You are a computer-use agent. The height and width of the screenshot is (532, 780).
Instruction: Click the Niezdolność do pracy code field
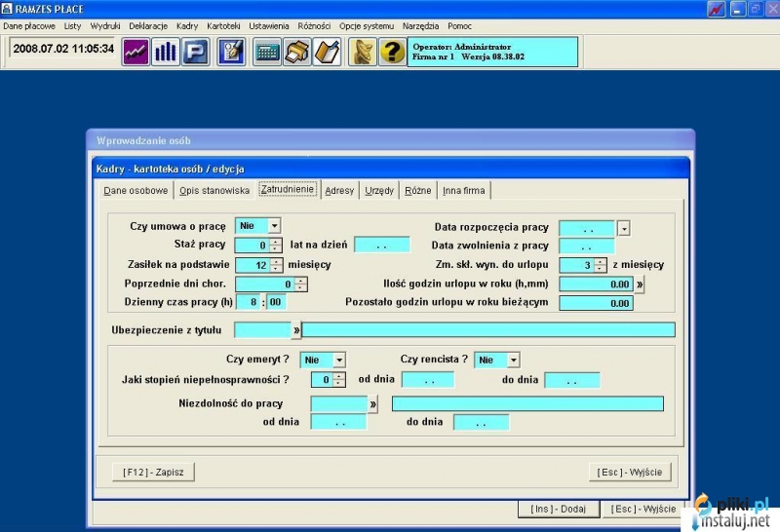(x=339, y=404)
